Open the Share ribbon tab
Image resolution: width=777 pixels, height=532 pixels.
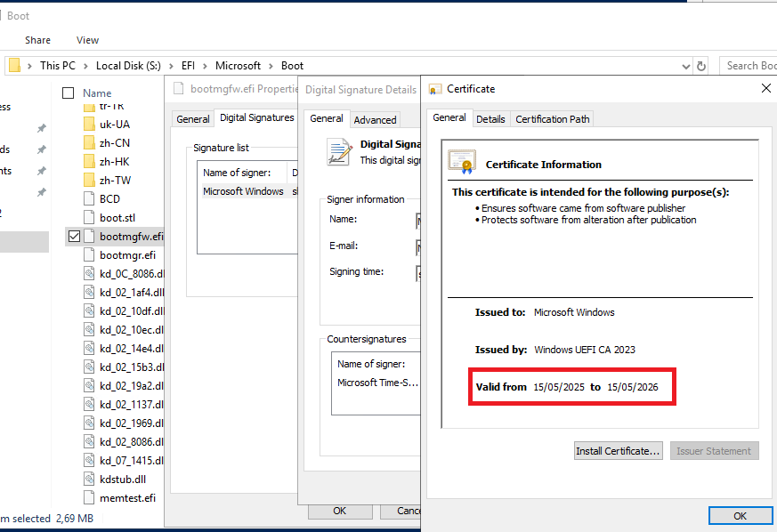pyautogui.click(x=37, y=40)
